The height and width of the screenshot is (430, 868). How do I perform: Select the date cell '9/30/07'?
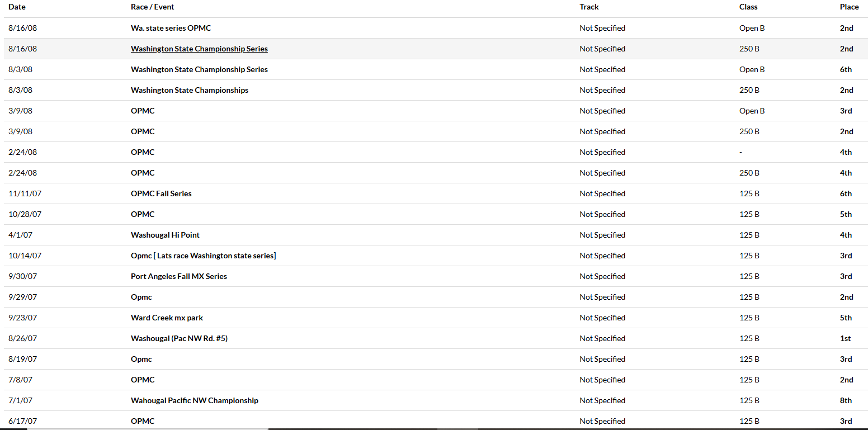(23, 276)
